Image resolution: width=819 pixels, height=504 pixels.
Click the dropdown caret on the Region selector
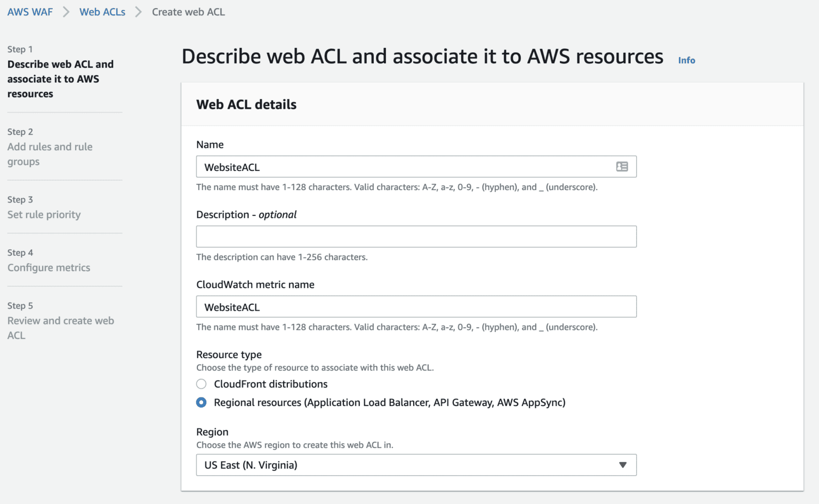tap(622, 465)
